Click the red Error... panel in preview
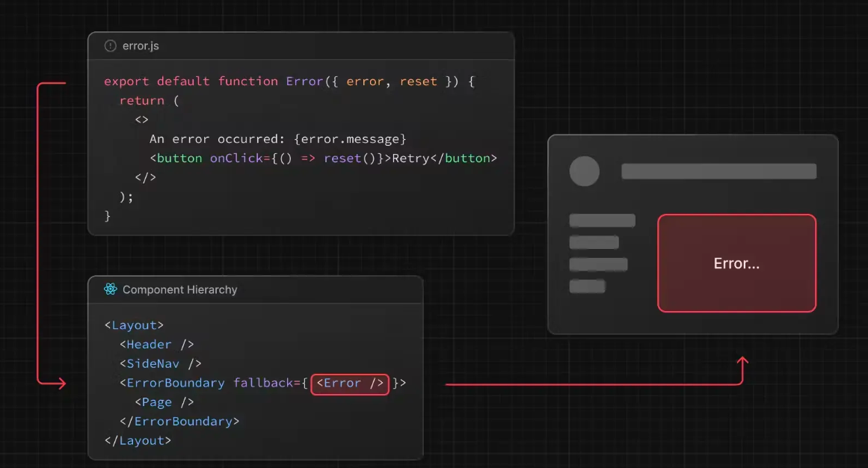 tap(737, 263)
